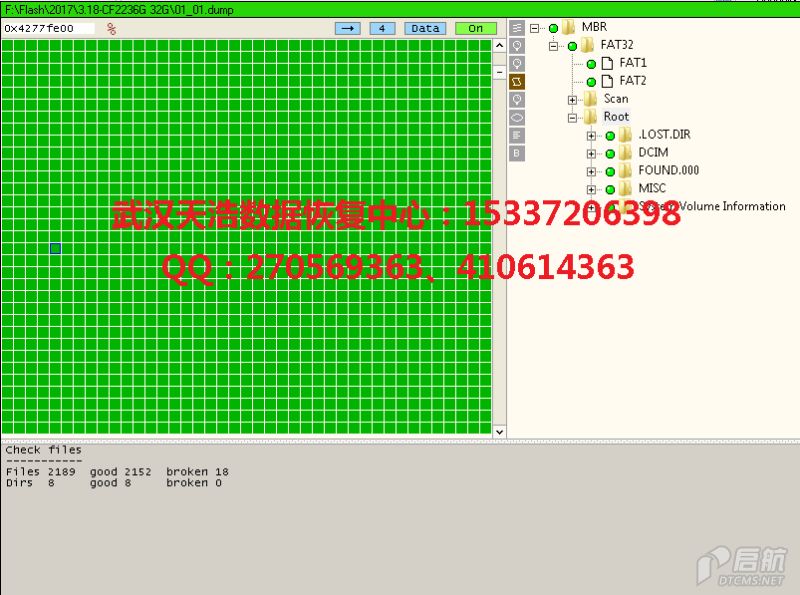Click the red percent icon beside address field

pos(111,28)
